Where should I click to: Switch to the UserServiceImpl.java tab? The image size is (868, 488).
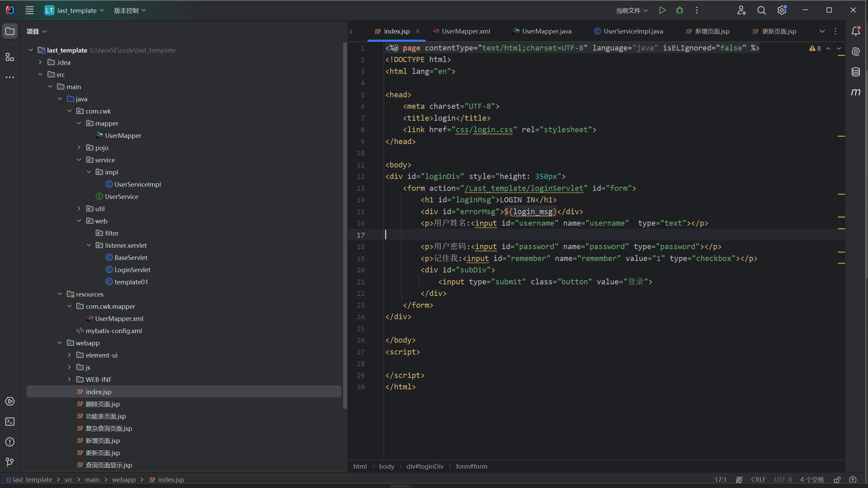pyautogui.click(x=633, y=31)
